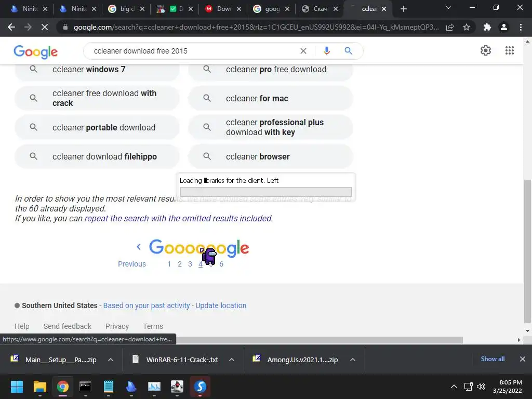Open the tab search dropdown chevron
The width and height of the screenshot is (532, 399).
coord(448,8)
